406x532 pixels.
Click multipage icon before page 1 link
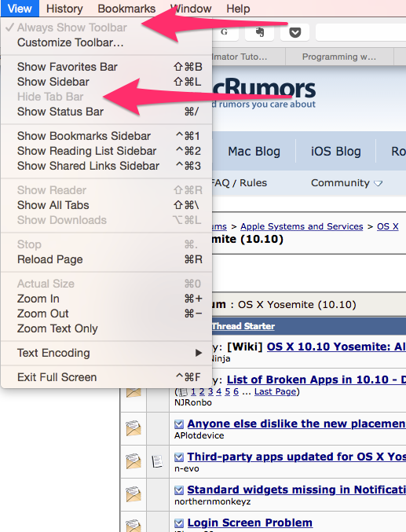tap(183, 392)
